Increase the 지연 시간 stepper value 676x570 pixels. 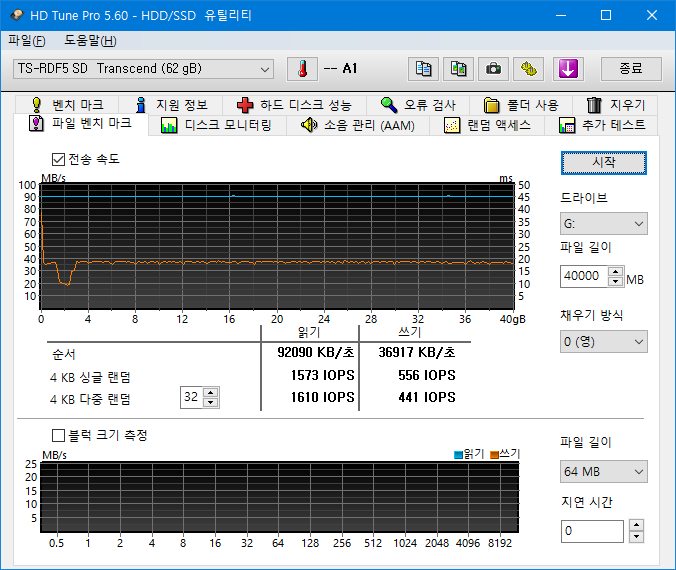coord(636,525)
